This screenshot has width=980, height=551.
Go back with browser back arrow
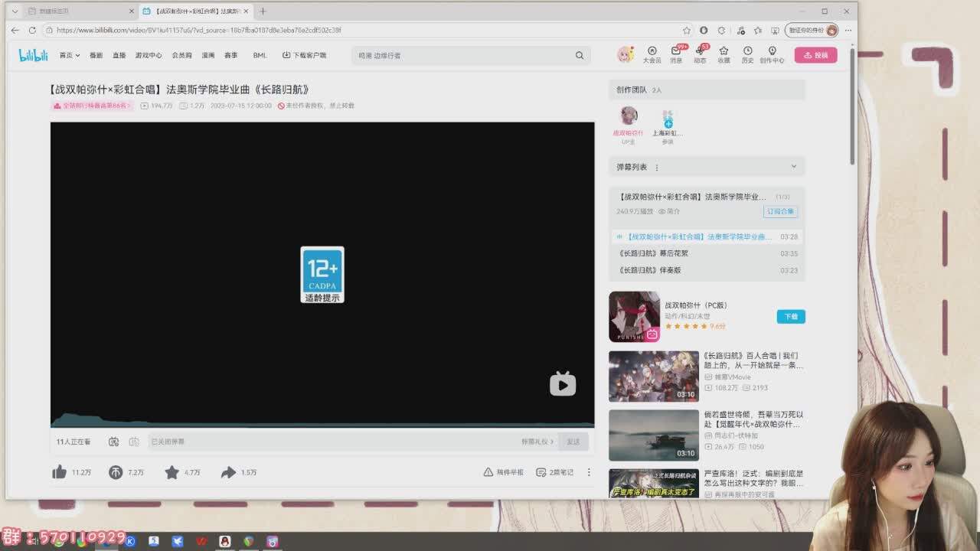pos(15,30)
